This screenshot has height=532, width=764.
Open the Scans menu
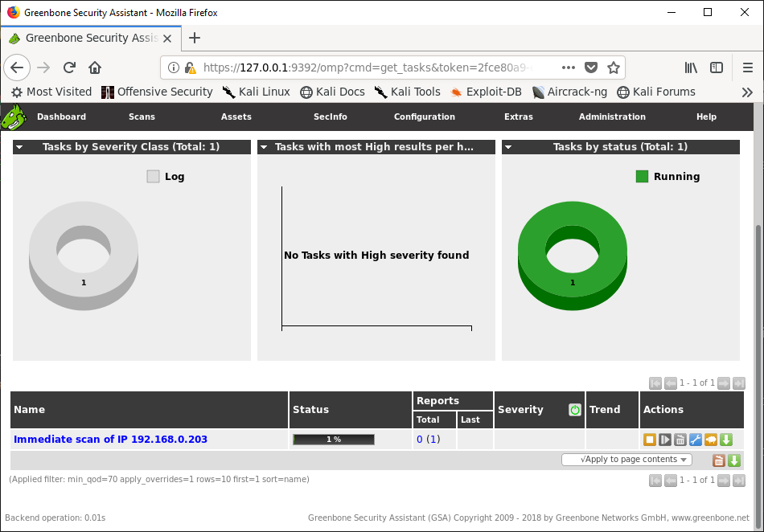(x=142, y=117)
